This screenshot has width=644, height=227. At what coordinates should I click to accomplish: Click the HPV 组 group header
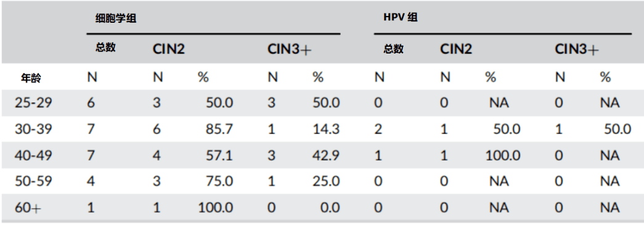[400, 18]
